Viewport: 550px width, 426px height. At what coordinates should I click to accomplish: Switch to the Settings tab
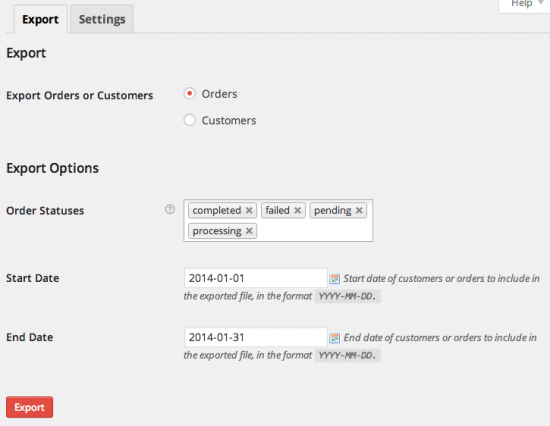point(102,19)
